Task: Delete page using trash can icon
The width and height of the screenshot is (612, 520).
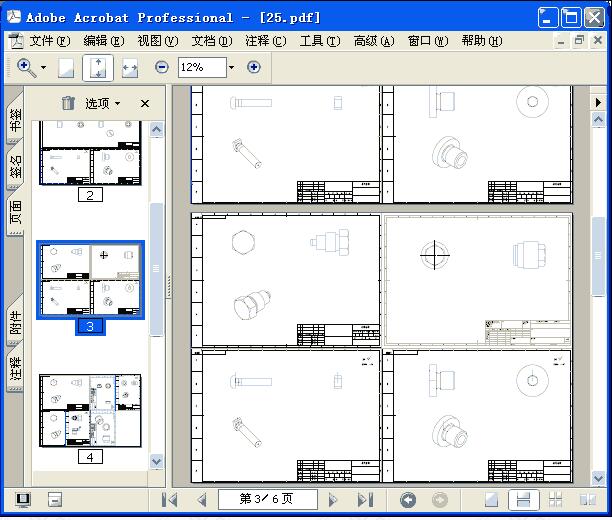Action: pos(68,103)
